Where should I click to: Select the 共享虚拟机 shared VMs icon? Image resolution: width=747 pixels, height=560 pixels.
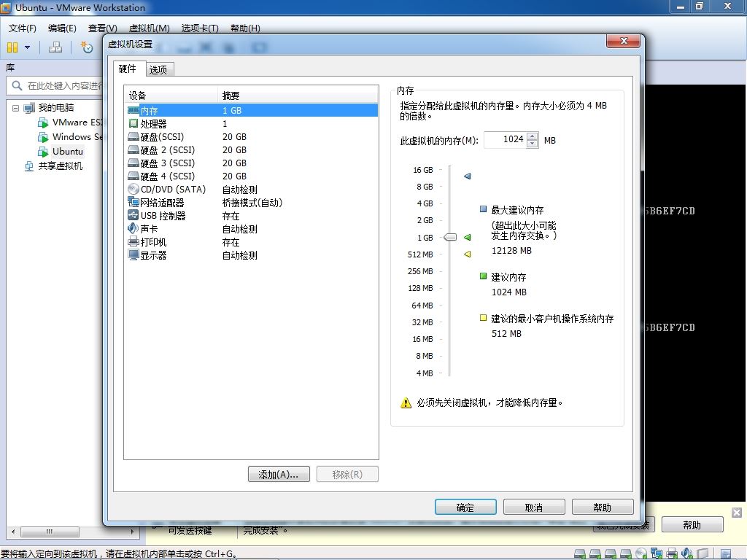tap(29, 166)
